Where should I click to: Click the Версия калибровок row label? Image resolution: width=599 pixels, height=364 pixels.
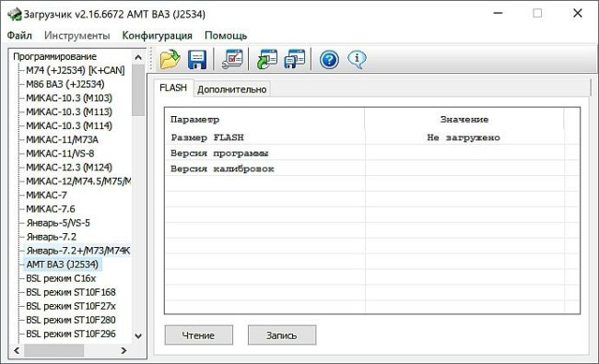(222, 169)
